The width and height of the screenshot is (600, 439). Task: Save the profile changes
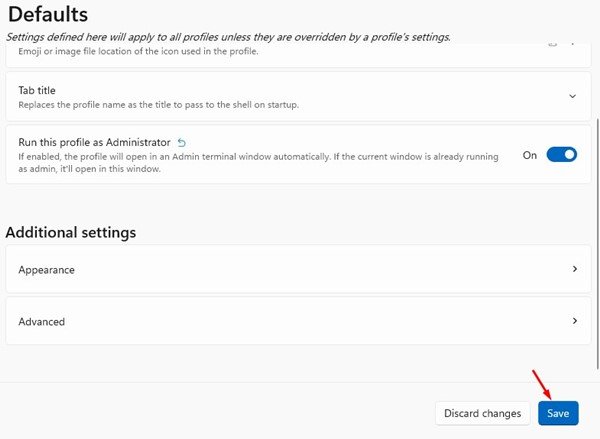[x=557, y=413]
